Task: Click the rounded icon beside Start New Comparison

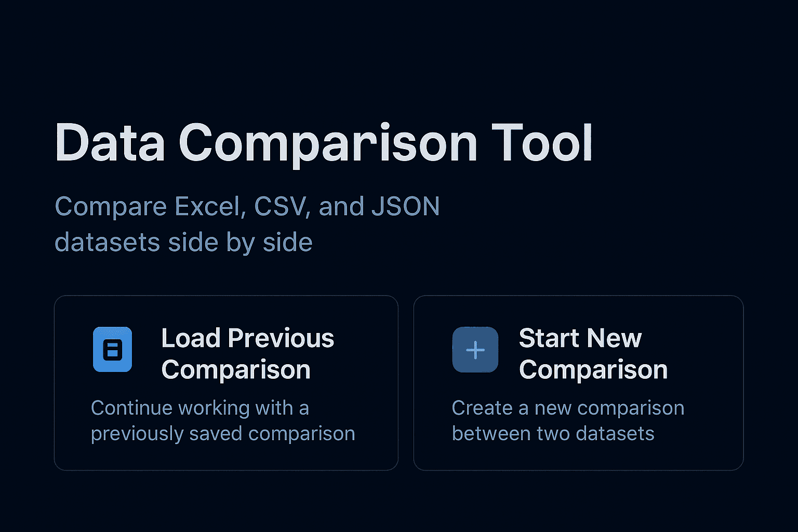Action: 475,350
